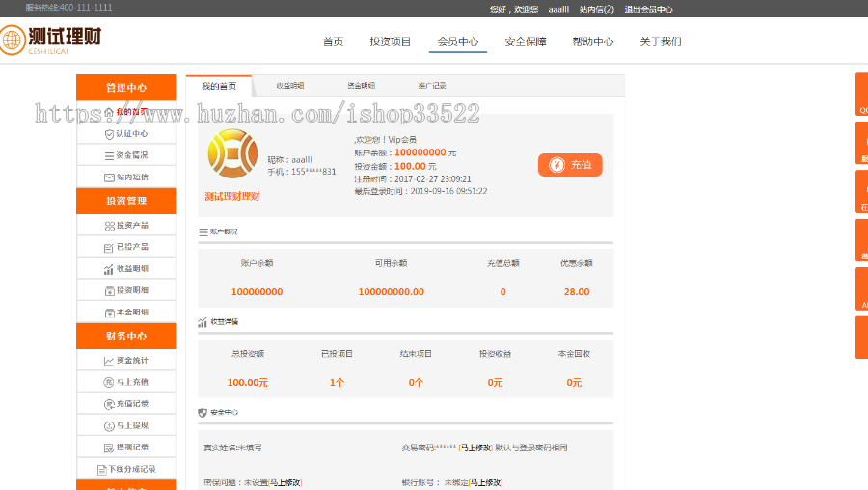Open the 帮助中心 navigation item
This screenshot has width=868, height=490.
tap(593, 41)
